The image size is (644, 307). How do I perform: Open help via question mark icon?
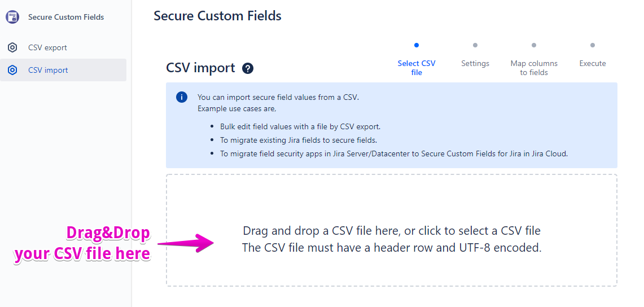248,68
